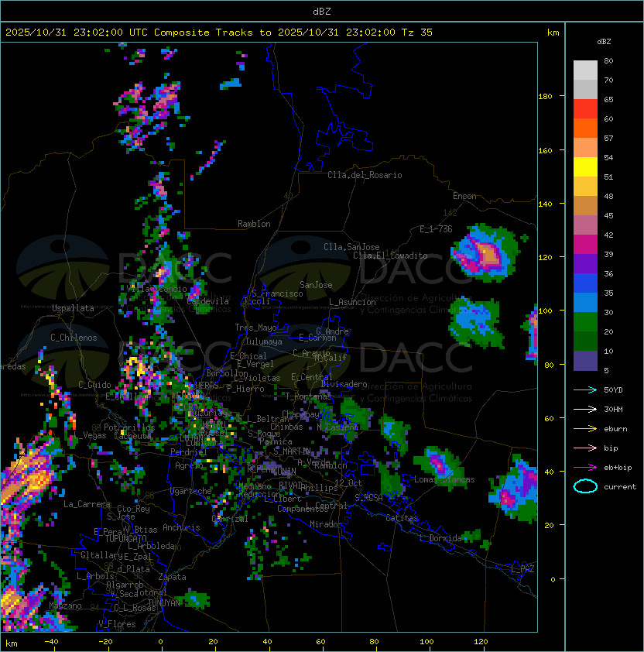Click the 'C_Guido' place label

click(x=94, y=385)
